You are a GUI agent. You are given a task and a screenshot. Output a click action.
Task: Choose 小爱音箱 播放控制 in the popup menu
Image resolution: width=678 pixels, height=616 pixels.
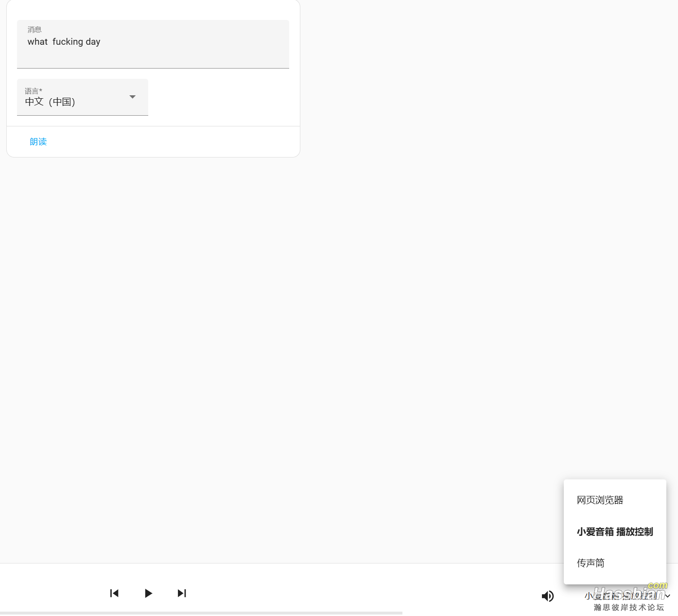pyautogui.click(x=615, y=531)
